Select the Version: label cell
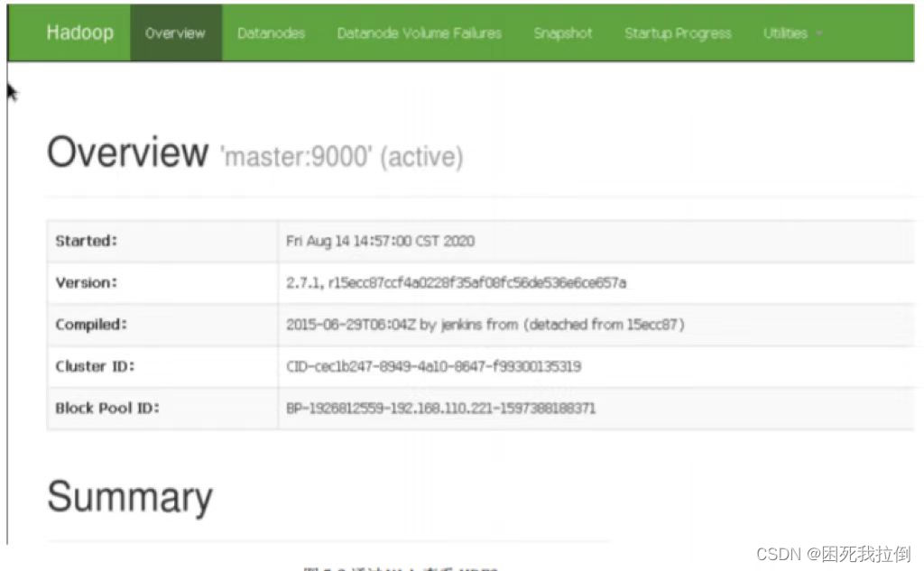Image resolution: width=924 pixels, height=571 pixels. (x=162, y=283)
